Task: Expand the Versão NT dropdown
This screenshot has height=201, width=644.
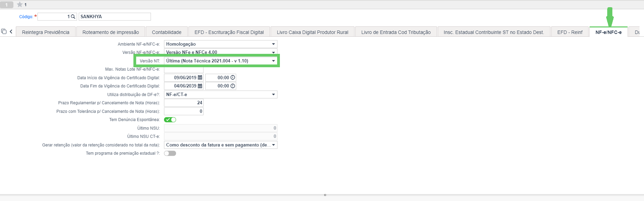Action: coord(220,61)
